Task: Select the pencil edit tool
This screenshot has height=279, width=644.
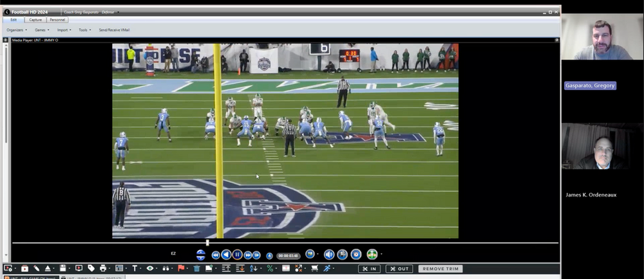Action: (37, 268)
